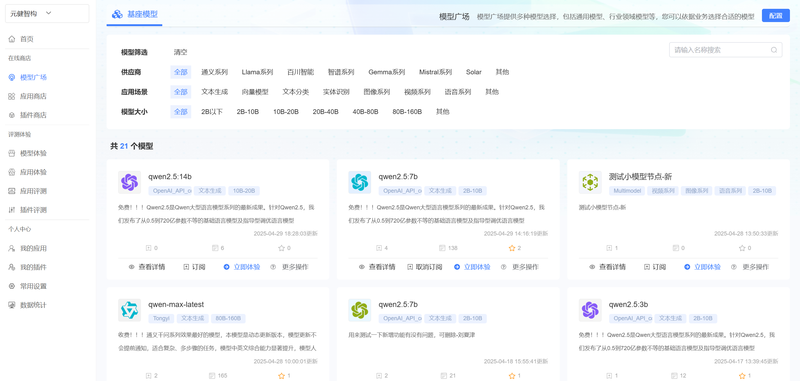Filter model size by 80B-160B
800x381 pixels.
407,112
